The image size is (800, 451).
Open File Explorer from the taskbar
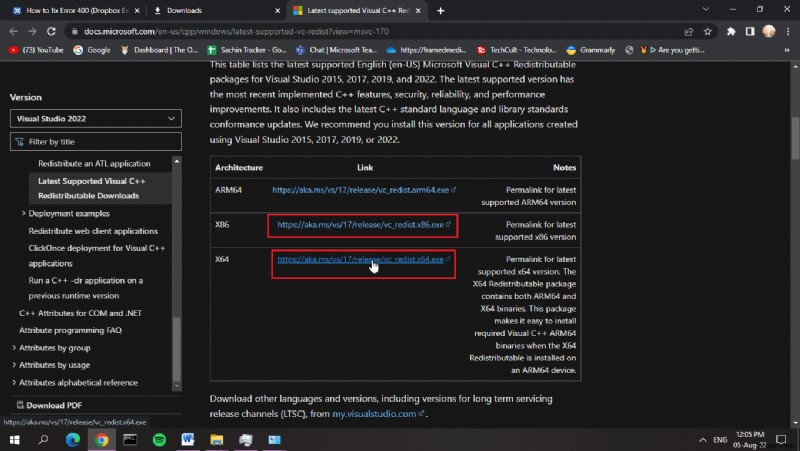click(x=217, y=440)
